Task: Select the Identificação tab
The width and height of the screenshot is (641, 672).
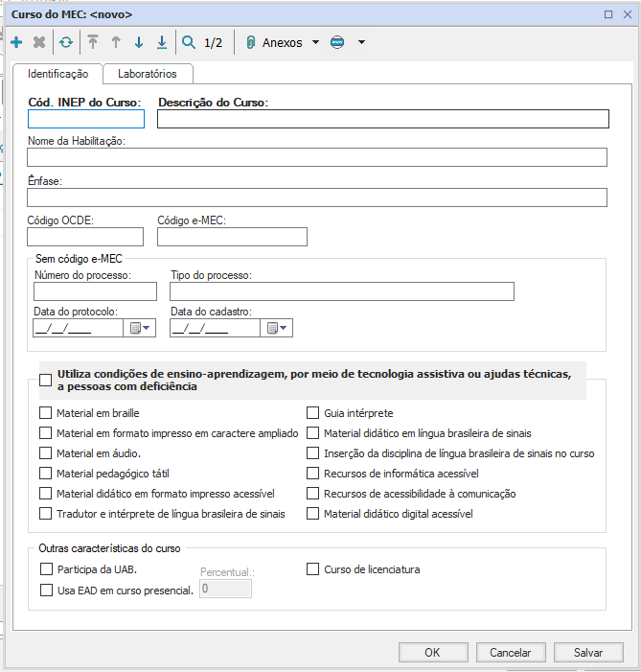Action: (57, 74)
